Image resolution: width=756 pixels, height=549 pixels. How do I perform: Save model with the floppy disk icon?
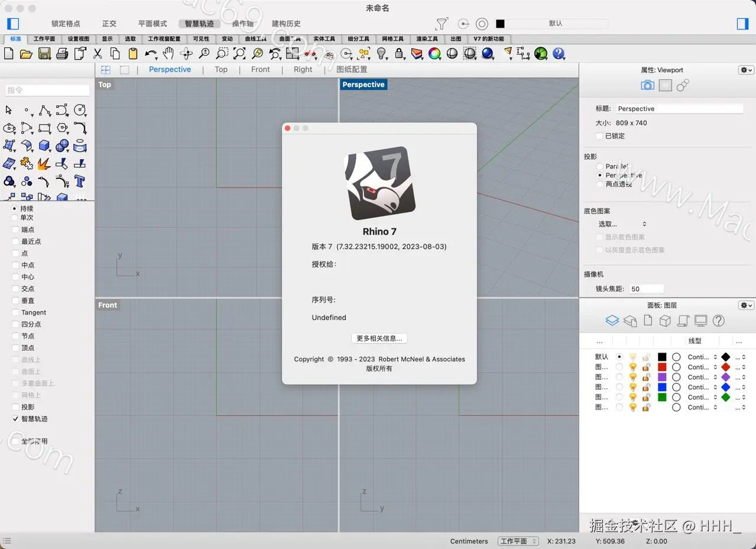point(44,54)
